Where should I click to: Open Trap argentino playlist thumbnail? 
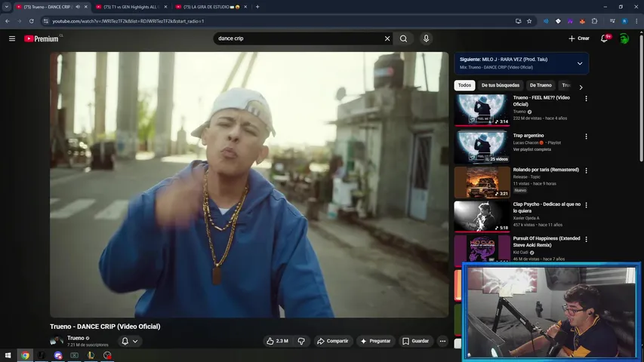point(482,146)
